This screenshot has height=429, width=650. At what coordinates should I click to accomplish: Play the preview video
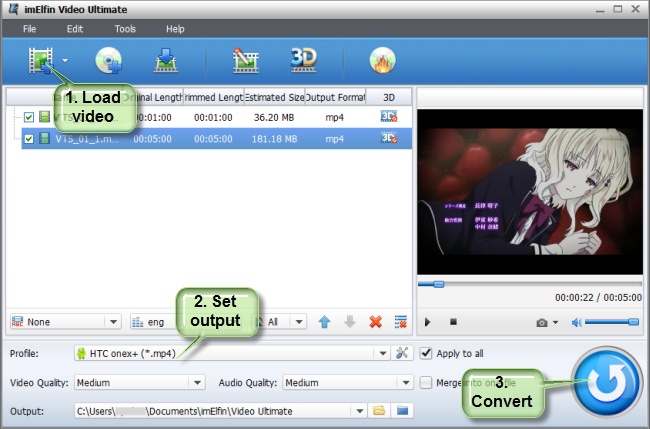(x=427, y=322)
